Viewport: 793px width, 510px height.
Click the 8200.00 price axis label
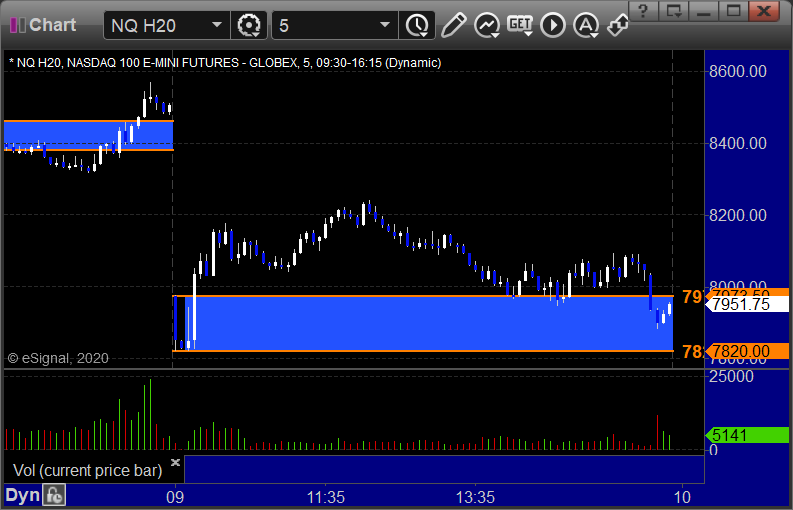[738, 216]
